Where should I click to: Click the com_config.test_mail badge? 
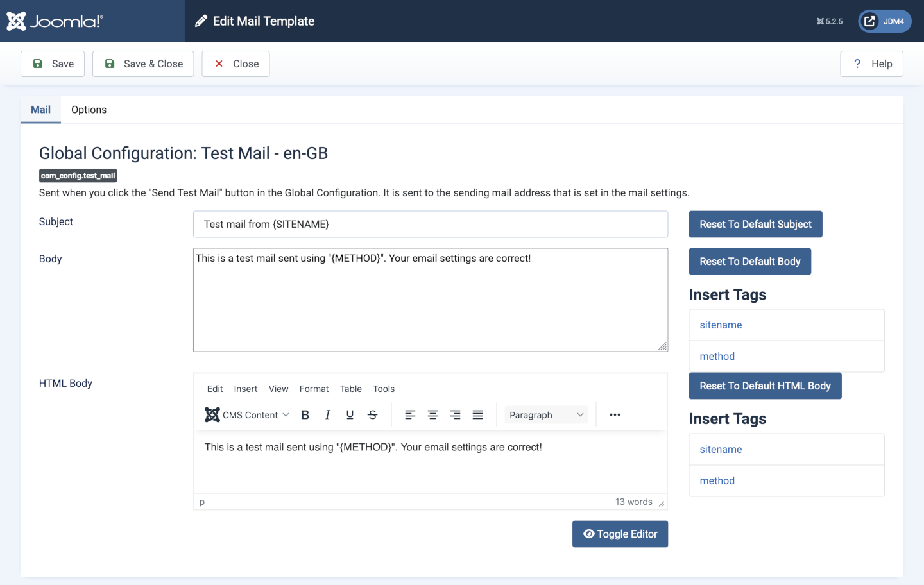[78, 176]
